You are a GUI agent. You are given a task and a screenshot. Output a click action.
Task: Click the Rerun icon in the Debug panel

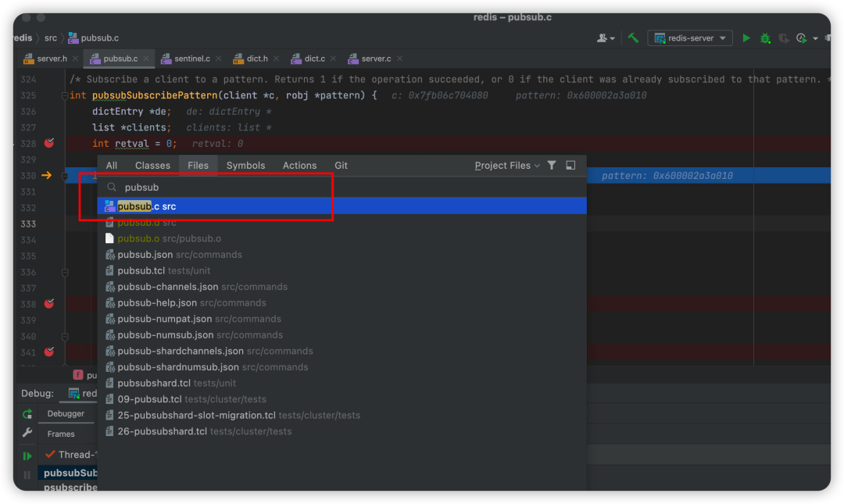(x=27, y=414)
